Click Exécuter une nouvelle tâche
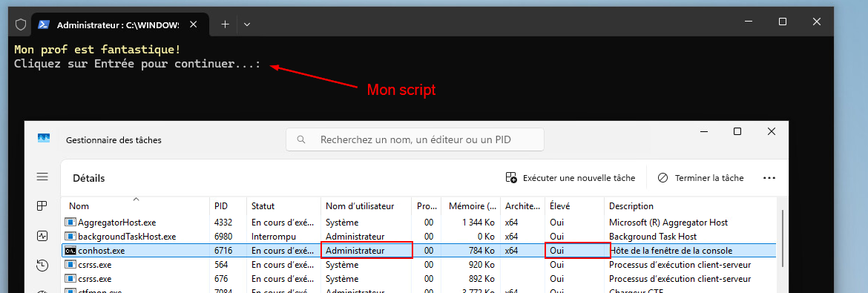This screenshot has height=293, width=868. pyautogui.click(x=571, y=178)
